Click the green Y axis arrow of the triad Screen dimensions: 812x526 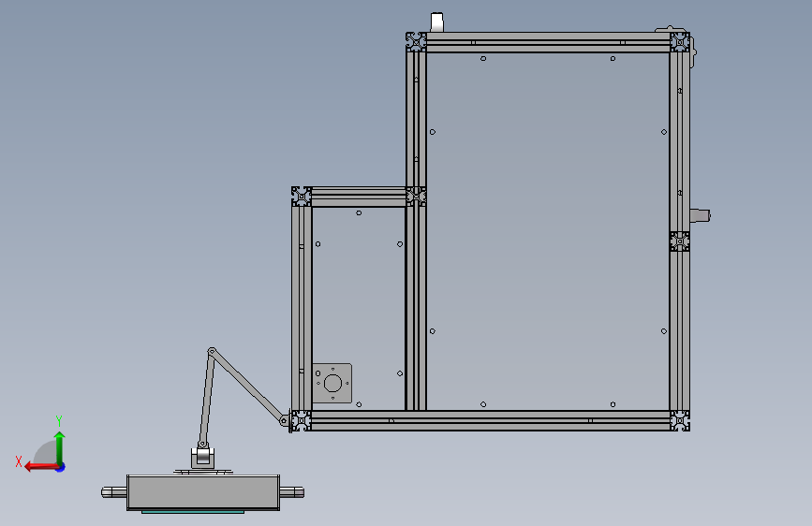click(60, 447)
